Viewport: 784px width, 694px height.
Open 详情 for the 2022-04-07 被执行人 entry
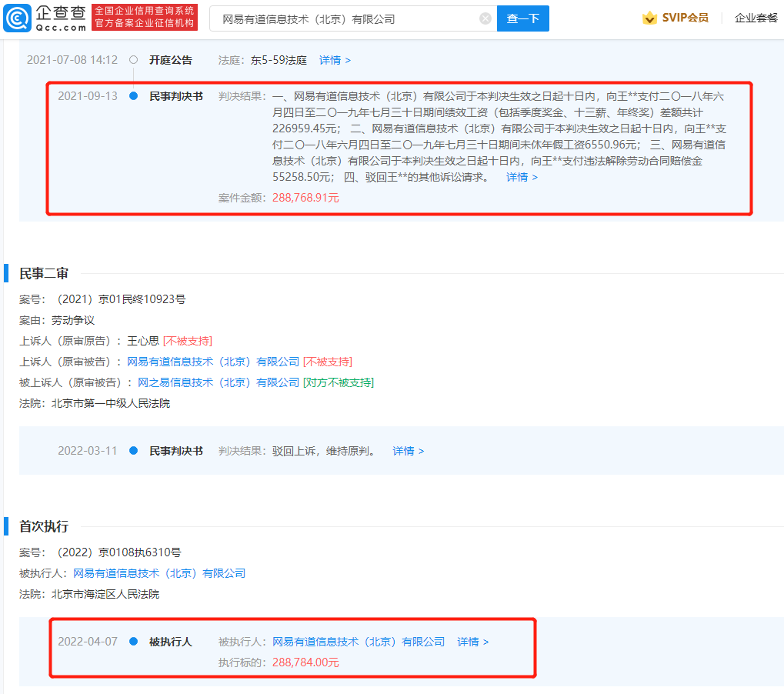coord(473,642)
